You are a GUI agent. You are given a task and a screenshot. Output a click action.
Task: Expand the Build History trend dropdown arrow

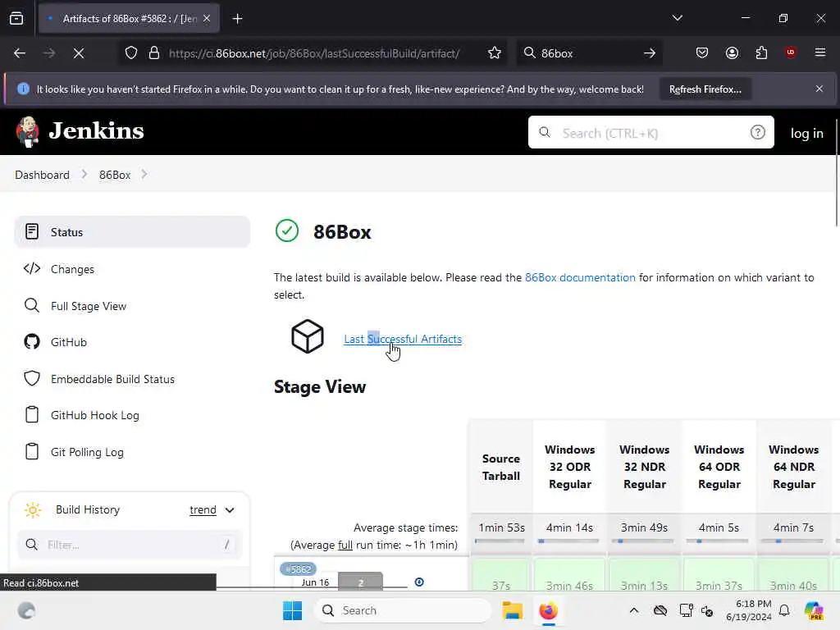230,510
